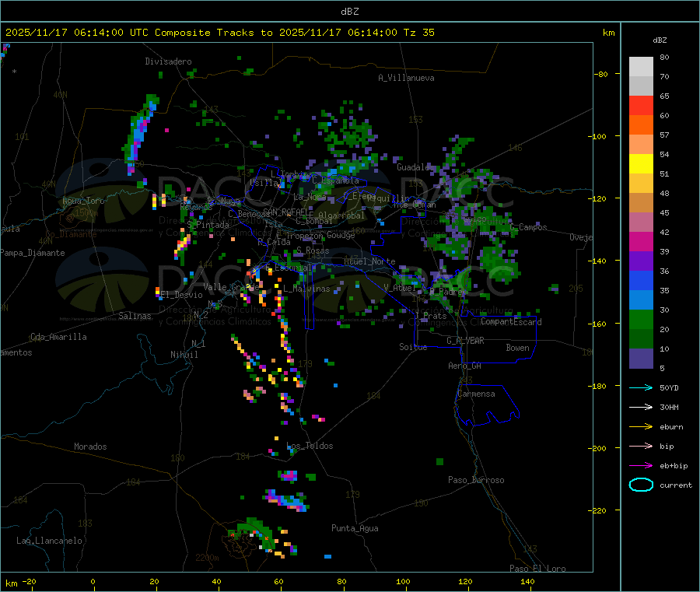Image resolution: width=700 pixels, height=592 pixels.
Task: Click the Punta_Agua map label
Action: [355, 528]
